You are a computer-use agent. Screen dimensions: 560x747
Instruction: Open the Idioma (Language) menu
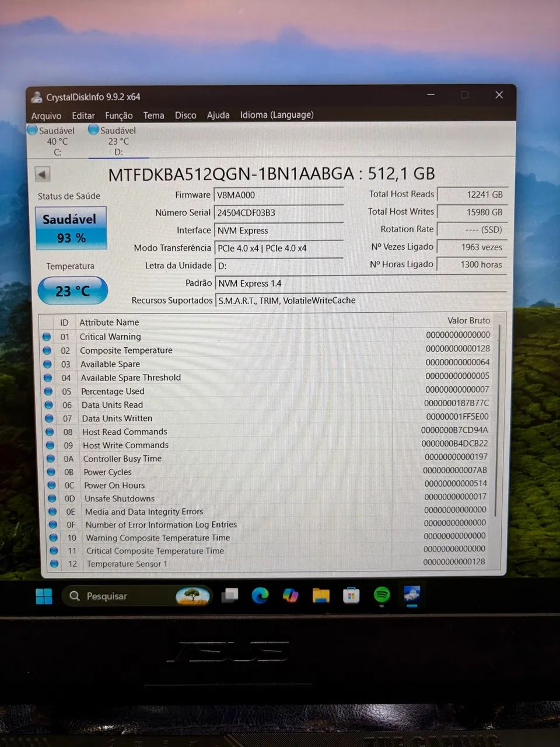[277, 115]
